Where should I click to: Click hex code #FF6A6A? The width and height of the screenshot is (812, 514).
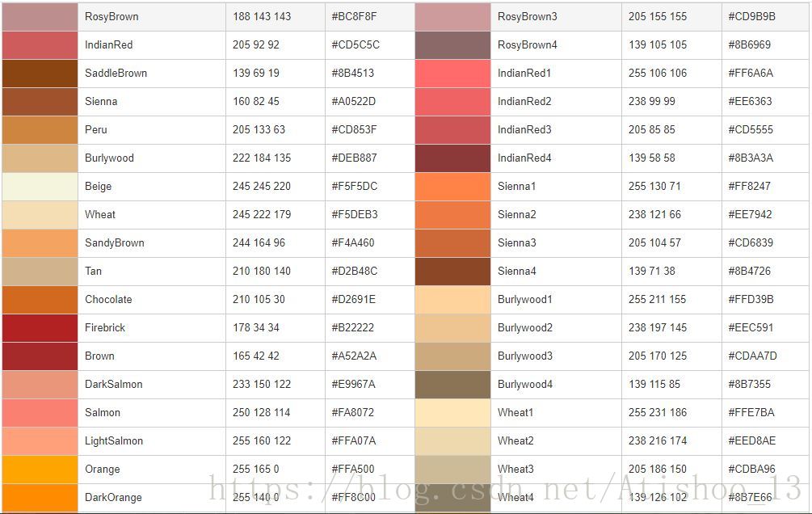[751, 73]
